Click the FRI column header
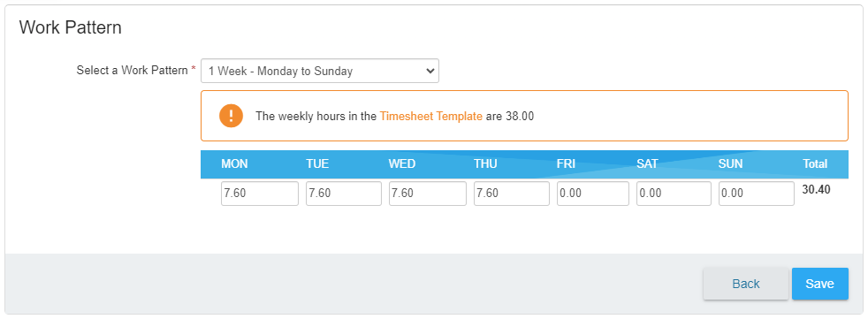Viewport: 868px width, 319px height. [x=567, y=164]
